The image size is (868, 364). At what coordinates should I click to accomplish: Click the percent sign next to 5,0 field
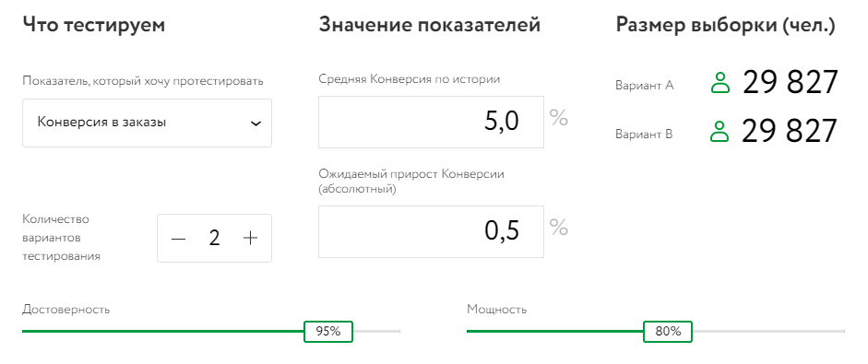coord(559,118)
